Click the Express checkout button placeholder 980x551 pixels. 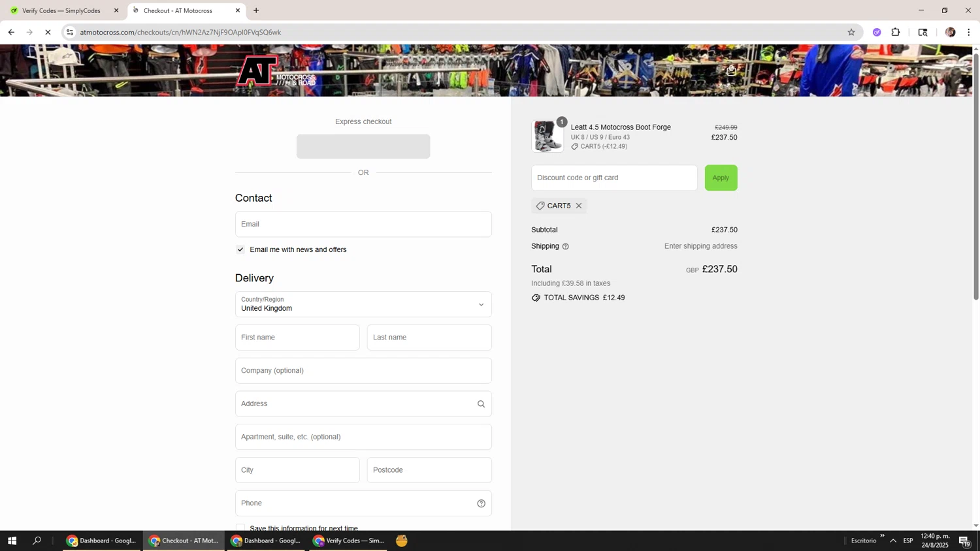363,146
